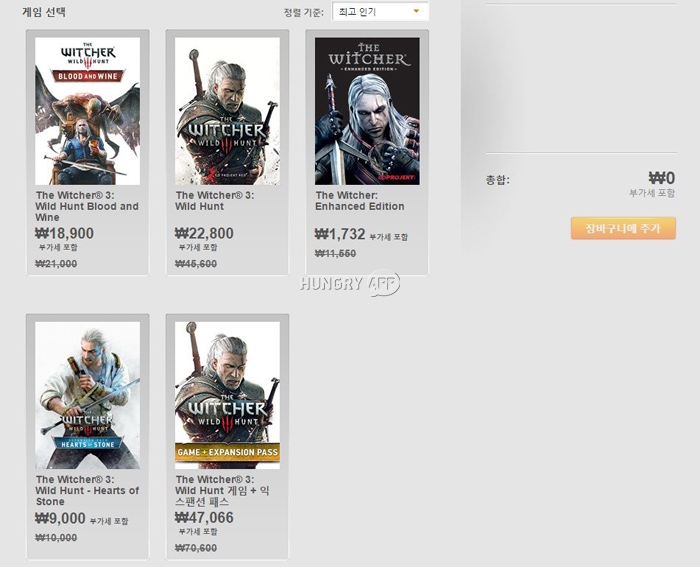Select The Witcher 3: Wild Hunt base game cover

coord(227,111)
